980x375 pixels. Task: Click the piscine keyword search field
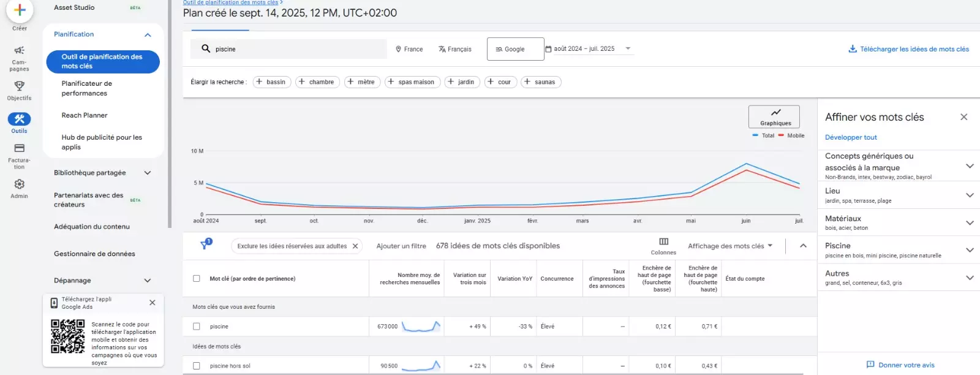[x=294, y=49]
